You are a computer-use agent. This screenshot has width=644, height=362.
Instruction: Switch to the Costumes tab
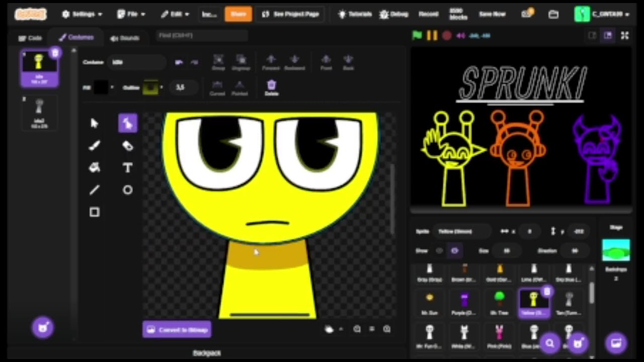76,38
